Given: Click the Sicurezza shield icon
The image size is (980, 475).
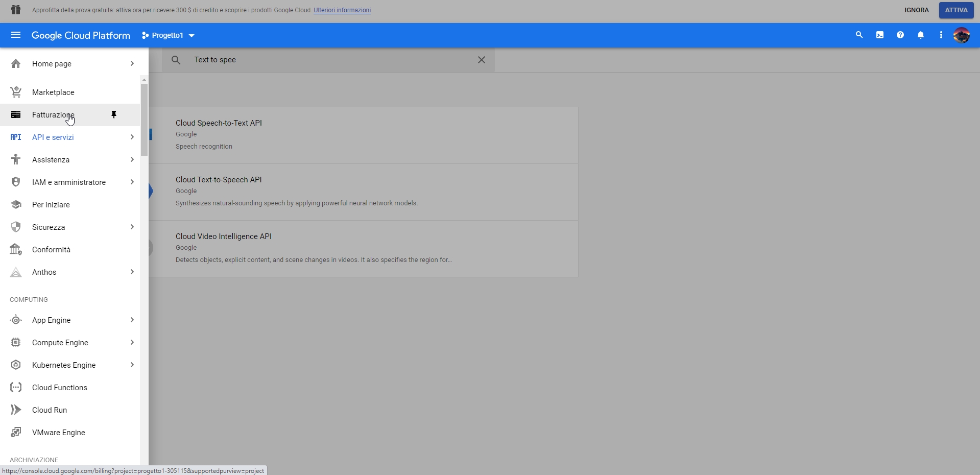Looking at the screenshot, I should (16, 227).
